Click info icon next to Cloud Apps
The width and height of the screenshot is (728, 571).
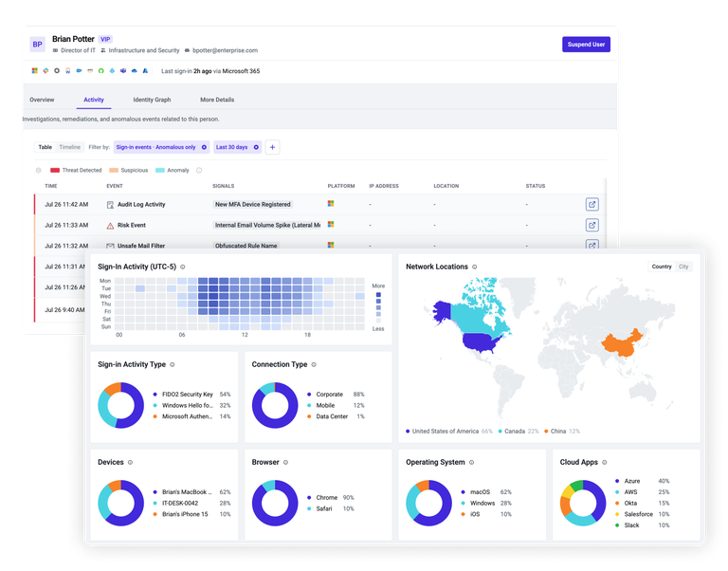605,462
